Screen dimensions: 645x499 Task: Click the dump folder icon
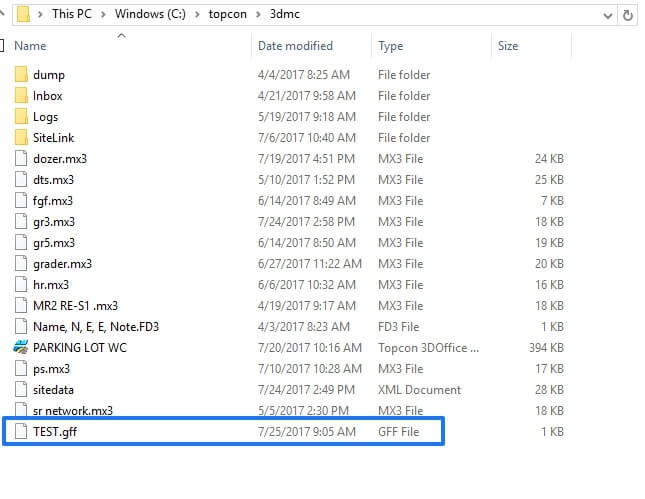point(21,75)
